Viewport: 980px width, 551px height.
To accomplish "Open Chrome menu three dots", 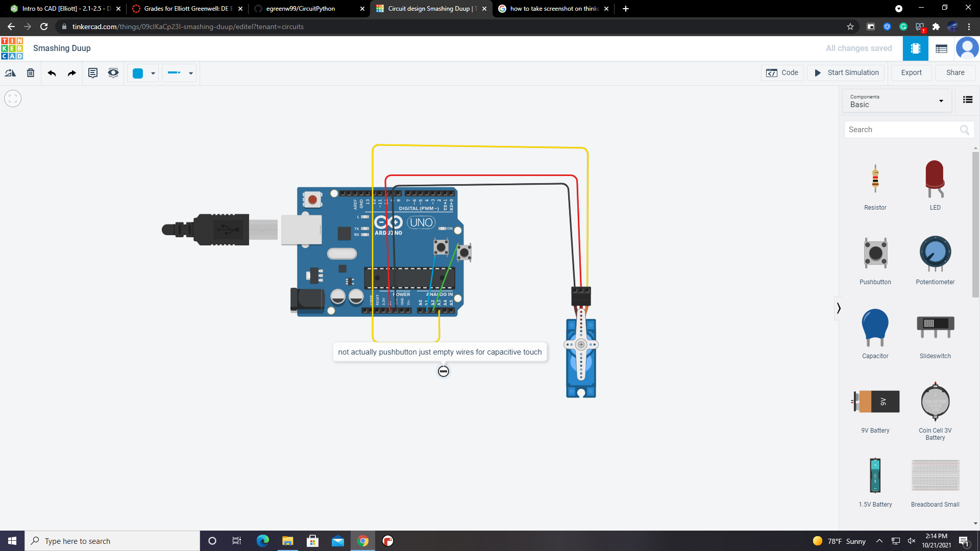I will pyautogui.click(x=969, y=27).
